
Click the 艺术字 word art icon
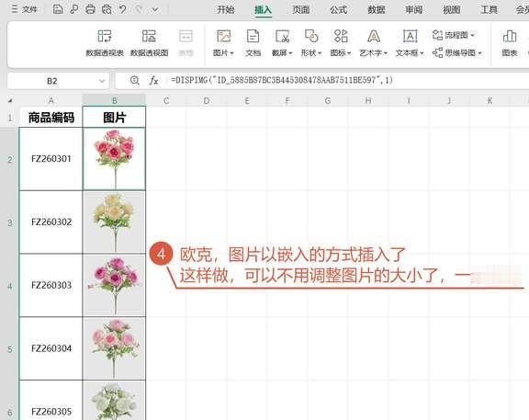point(374,36)
